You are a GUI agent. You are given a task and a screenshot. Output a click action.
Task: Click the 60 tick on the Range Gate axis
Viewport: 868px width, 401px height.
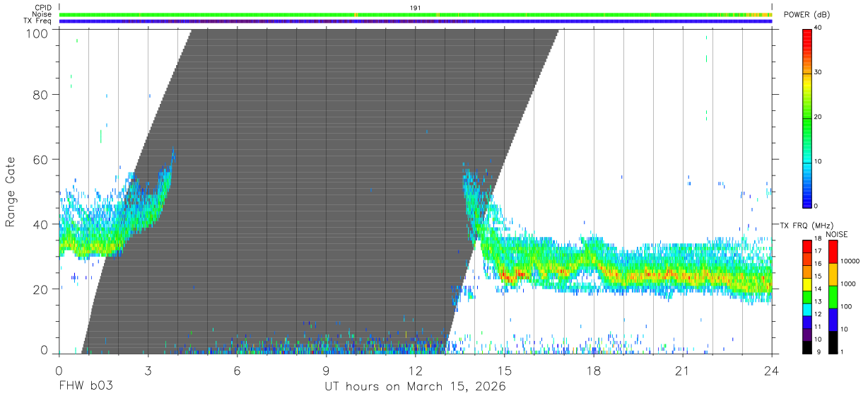click(42, 159)
